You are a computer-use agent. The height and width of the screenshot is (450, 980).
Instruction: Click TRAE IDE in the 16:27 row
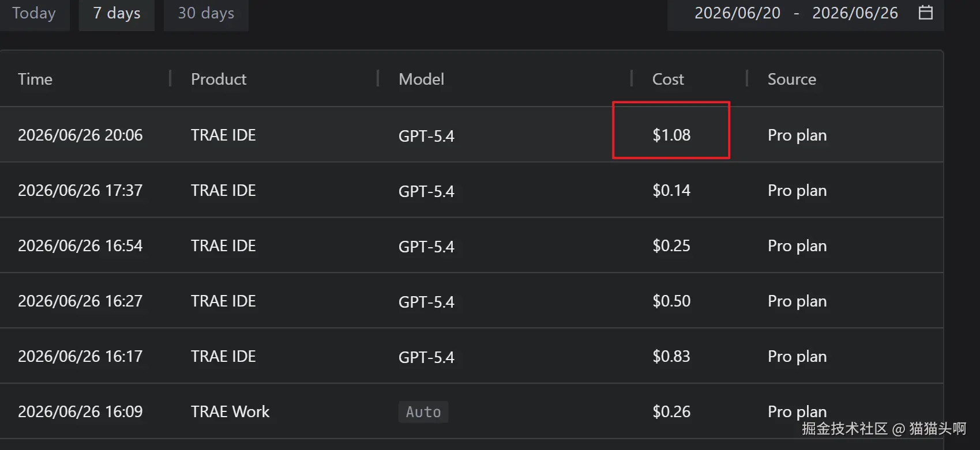click(223, 301)
